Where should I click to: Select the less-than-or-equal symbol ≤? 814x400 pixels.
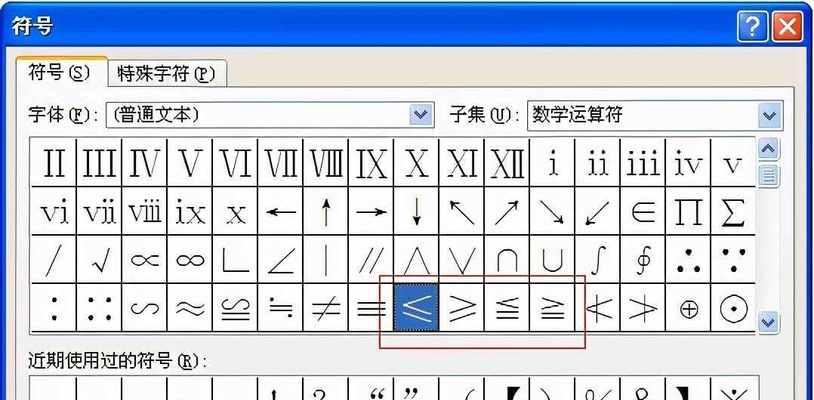pos(416,308)
